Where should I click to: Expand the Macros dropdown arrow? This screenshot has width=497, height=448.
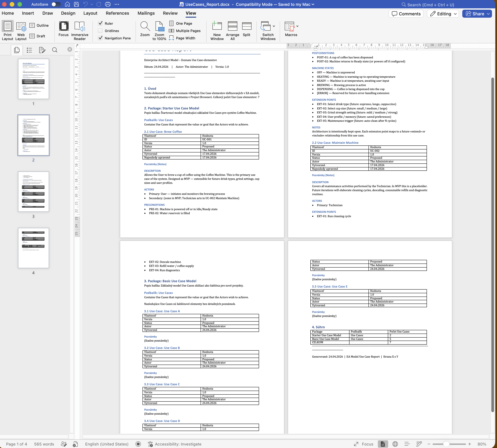click(297, 26)
